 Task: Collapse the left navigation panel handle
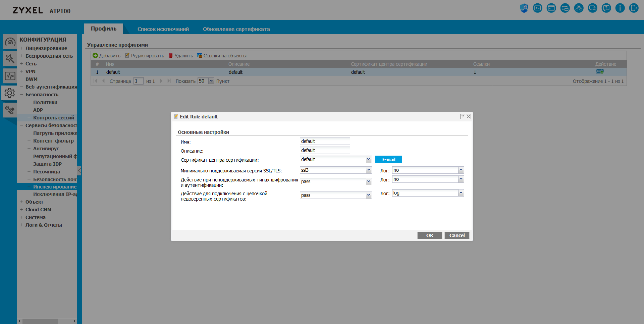click(79, 170)
